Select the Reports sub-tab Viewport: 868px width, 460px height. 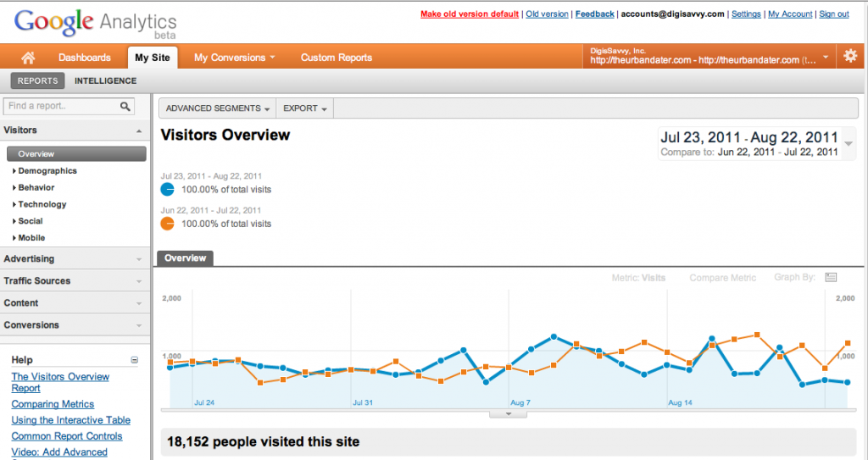pyautogui.click(x=37, y=80)
